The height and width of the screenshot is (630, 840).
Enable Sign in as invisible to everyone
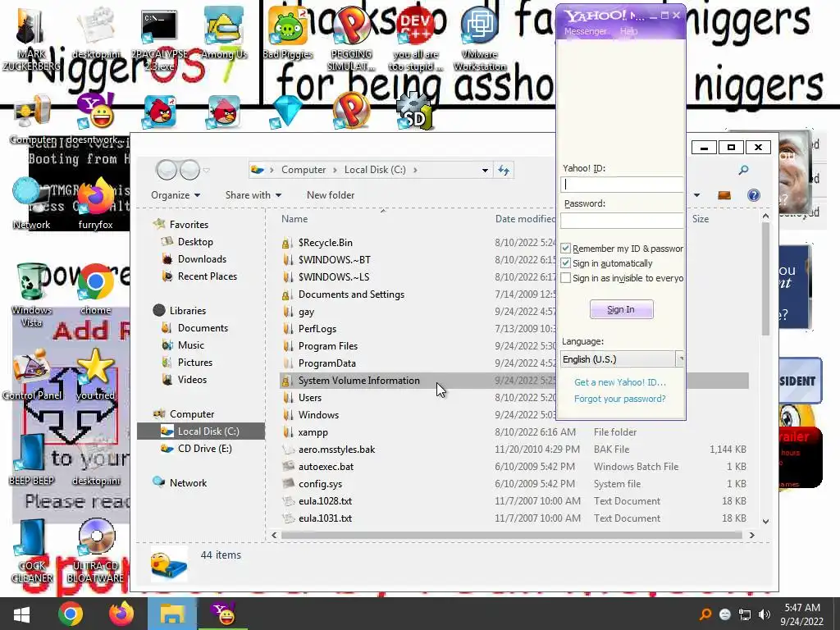tap(566, 278)
